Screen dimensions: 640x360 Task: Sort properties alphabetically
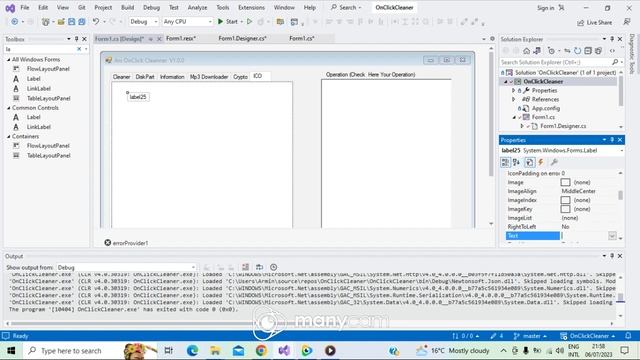point(516,162)
